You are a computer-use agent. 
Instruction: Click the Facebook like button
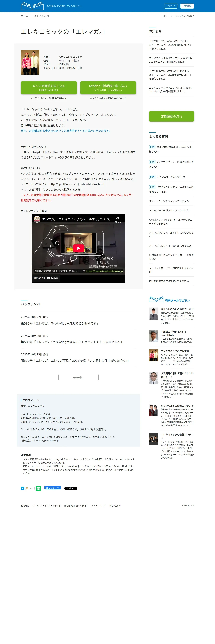(x=52, y=488)
